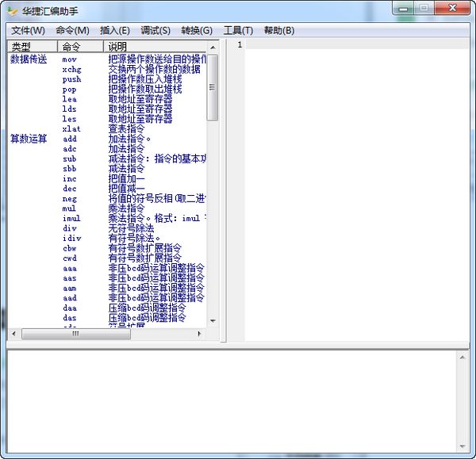Screen dimensions: 476x459
Task: Choose the imul instruction entry
Action: coord(71,218)
